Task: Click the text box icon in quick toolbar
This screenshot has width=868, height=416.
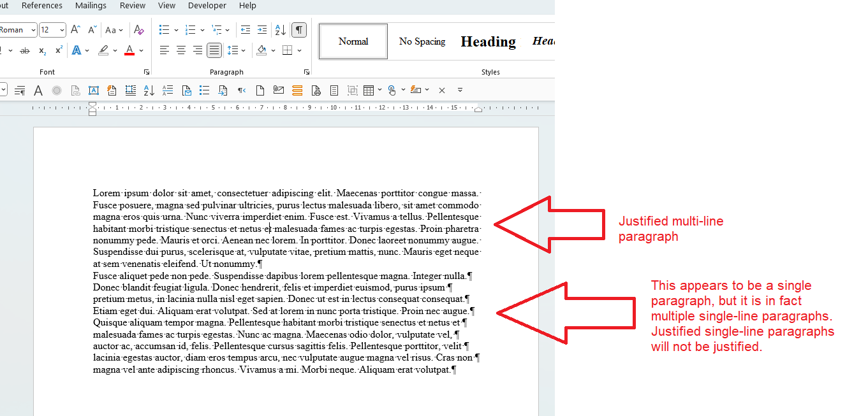Action: (93, 90)
